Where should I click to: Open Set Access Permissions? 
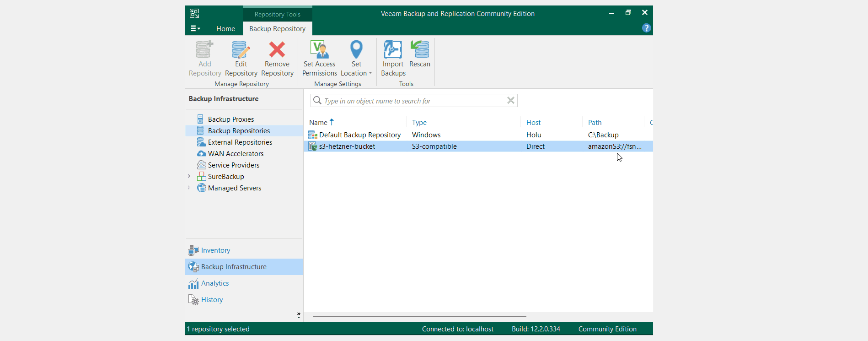coord(319,59)
